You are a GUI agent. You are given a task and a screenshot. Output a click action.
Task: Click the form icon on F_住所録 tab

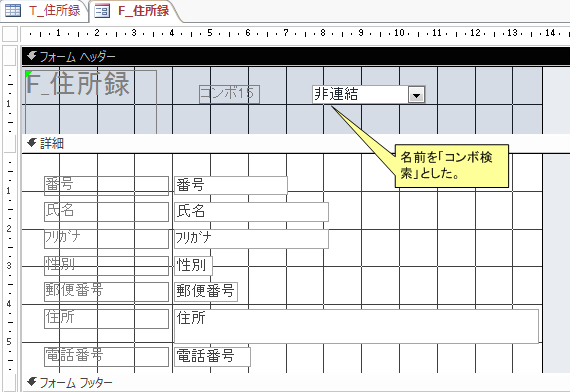point(102,11)
